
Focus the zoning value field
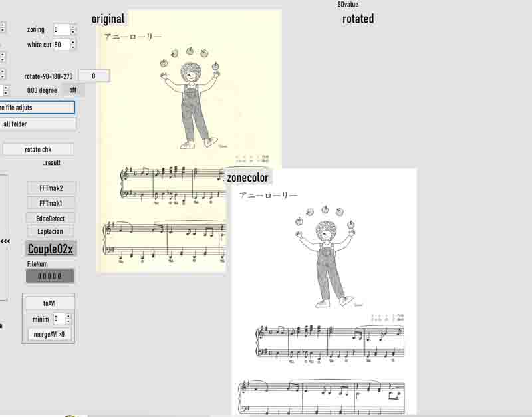tap(61, 30)
